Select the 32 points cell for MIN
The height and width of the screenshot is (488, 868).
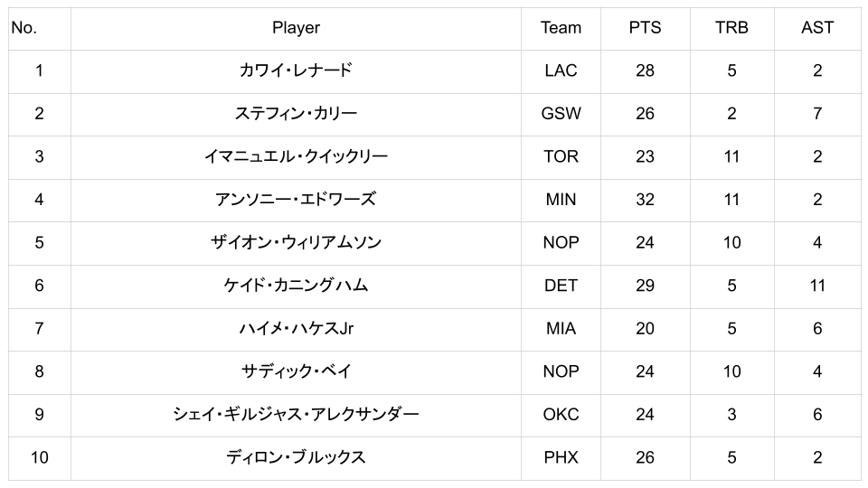click(x=645, y=200)
